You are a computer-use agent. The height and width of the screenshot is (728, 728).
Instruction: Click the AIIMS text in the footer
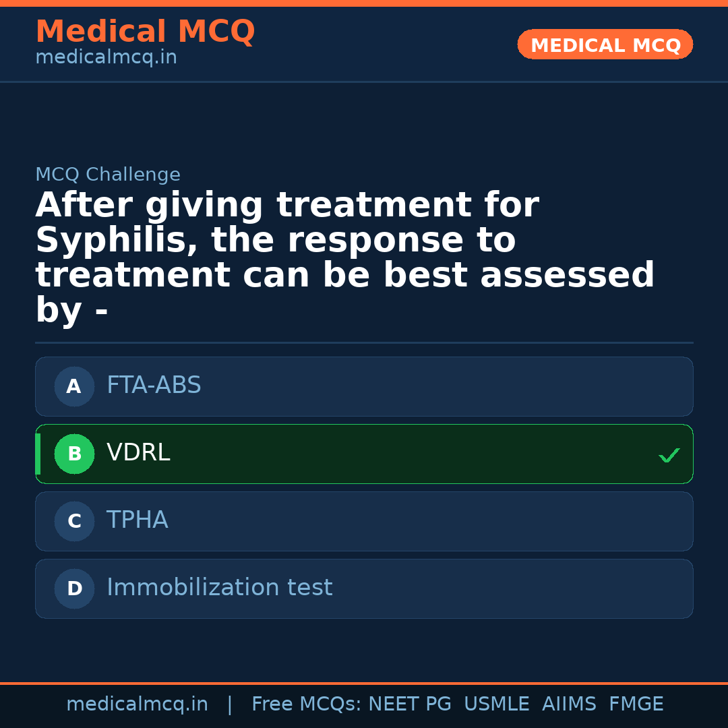(x=569, y=704)
